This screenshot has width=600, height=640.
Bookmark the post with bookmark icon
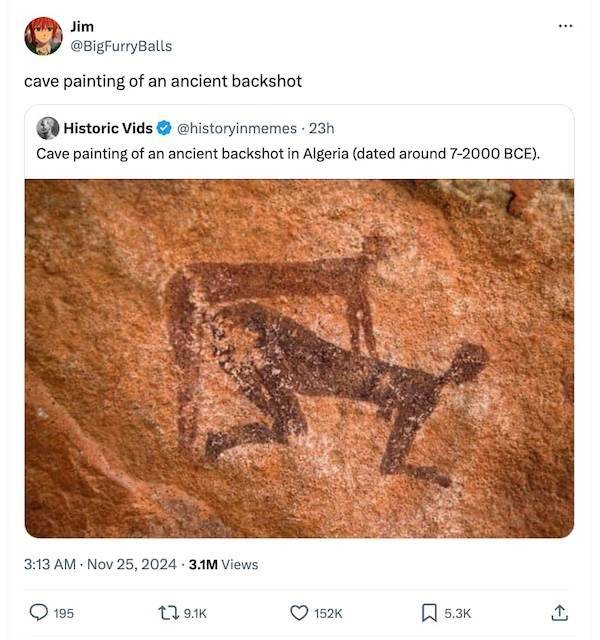(427, 612)
